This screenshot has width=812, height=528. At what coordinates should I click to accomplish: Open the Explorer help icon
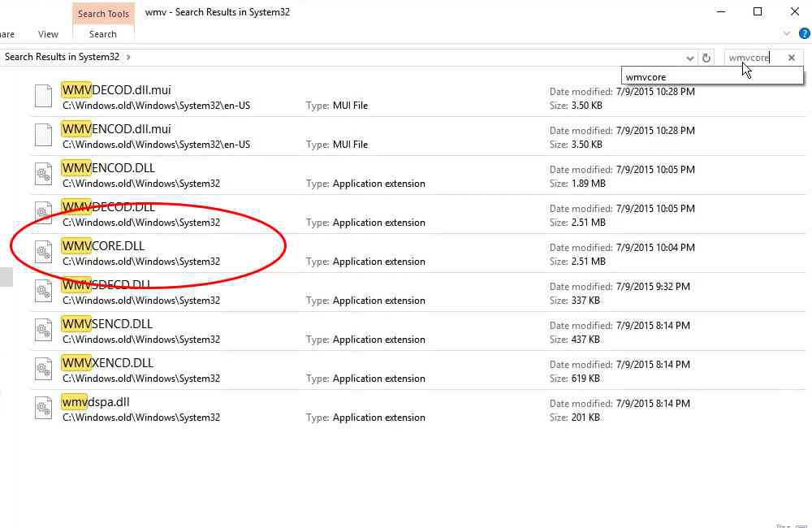click(x=804, y=33)
